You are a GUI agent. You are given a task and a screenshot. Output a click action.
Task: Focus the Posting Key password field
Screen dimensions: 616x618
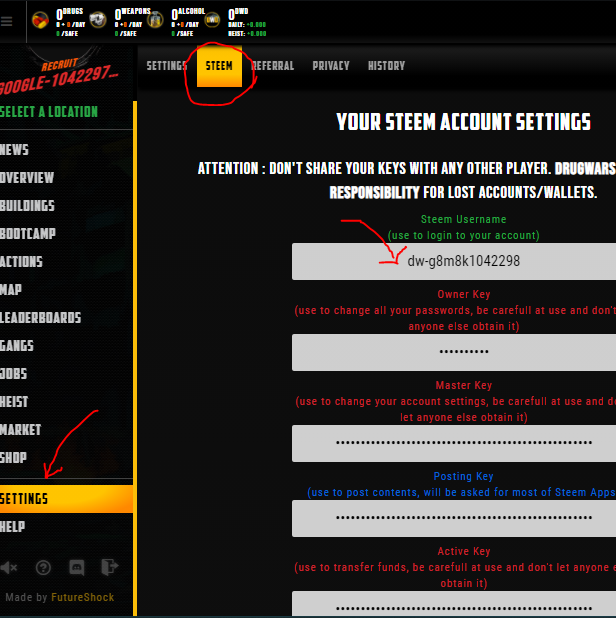pyautogui.click(x=454, y=518)
